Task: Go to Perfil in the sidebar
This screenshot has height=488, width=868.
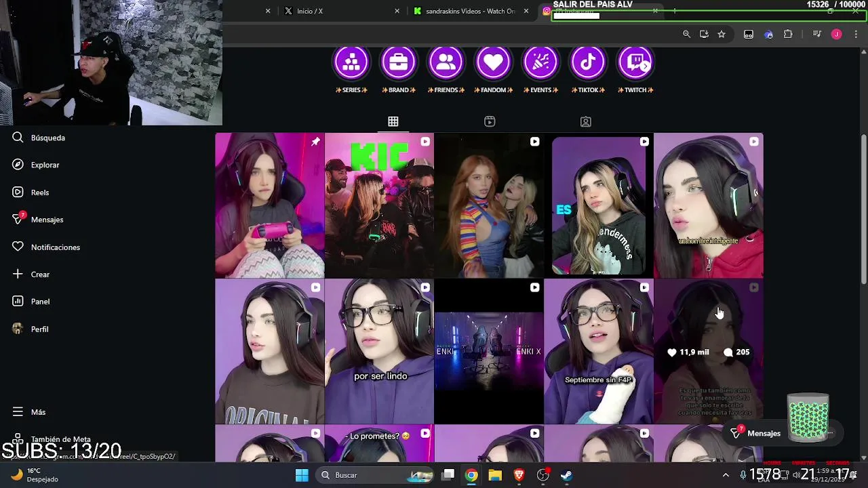Action: pyautogui.click(x=31, y=329)
